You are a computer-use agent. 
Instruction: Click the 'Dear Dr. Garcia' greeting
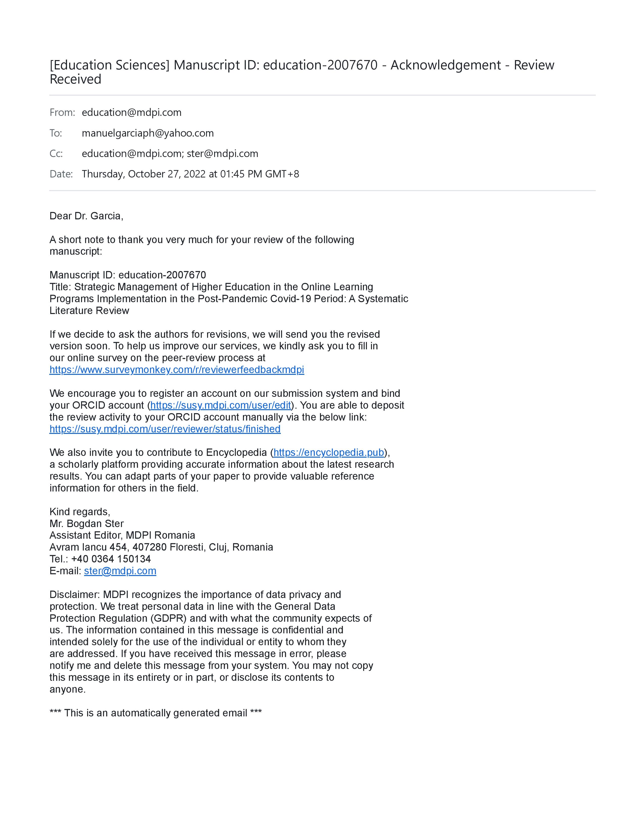(86, 216)
